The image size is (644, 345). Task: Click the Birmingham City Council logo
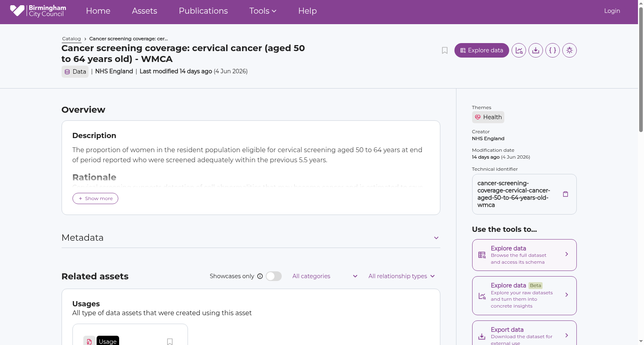pos(38,11)
